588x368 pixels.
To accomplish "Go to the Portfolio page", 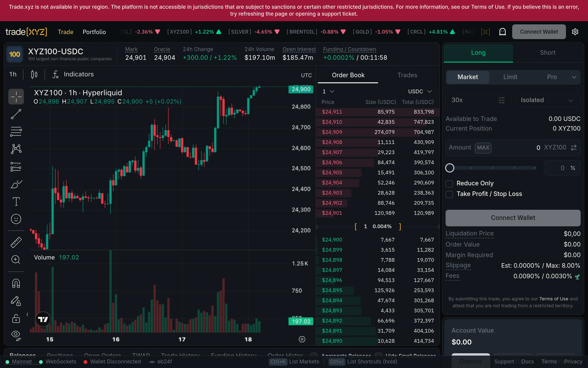I will click(94, 32).
